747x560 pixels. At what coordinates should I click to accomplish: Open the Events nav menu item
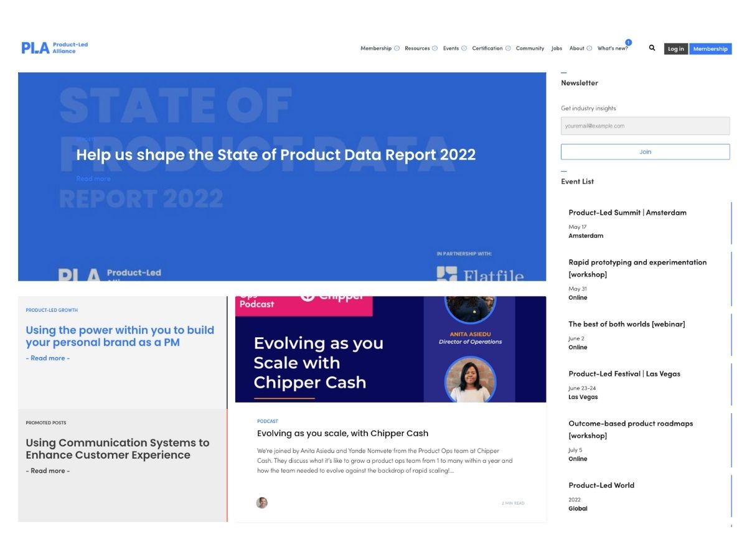click(x=451, y=49)
